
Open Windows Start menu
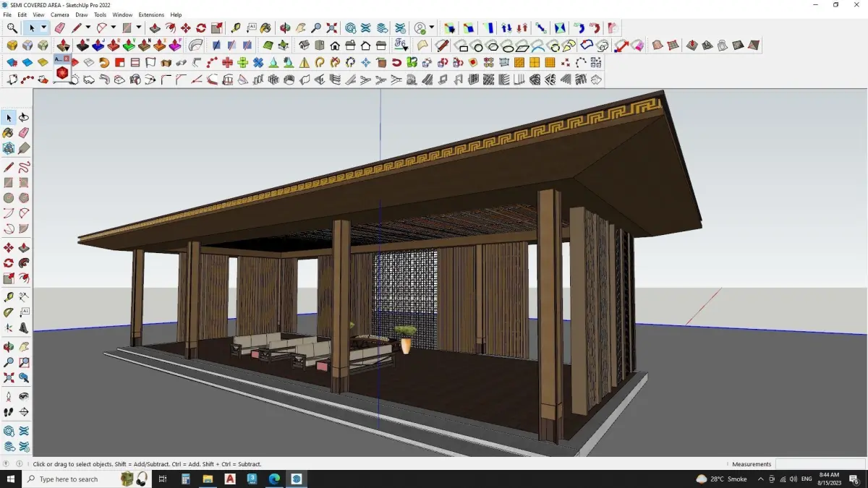tap(11, 479)
